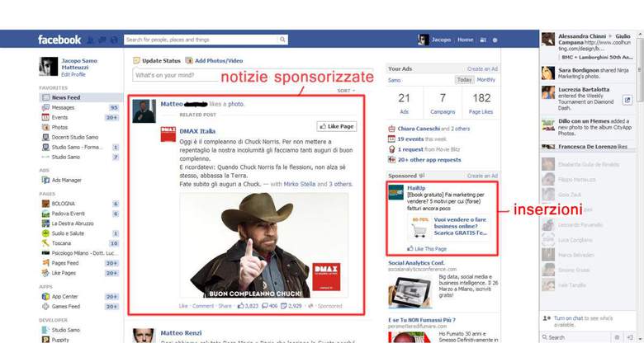Click the App Center icon

45,296
